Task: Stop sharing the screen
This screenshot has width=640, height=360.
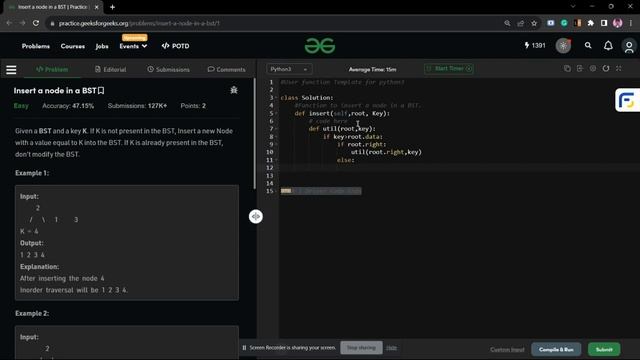Action: (x=361, y=348)
